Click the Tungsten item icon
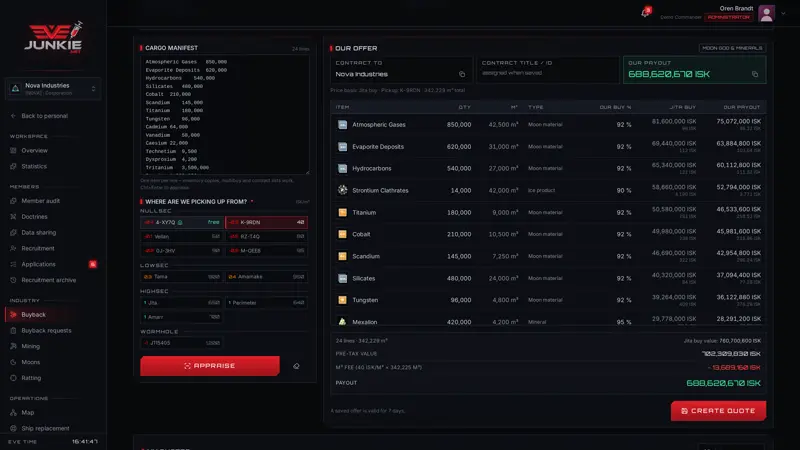Image resolution: width=800 pixels, height=450 pixels. (342, 300)
